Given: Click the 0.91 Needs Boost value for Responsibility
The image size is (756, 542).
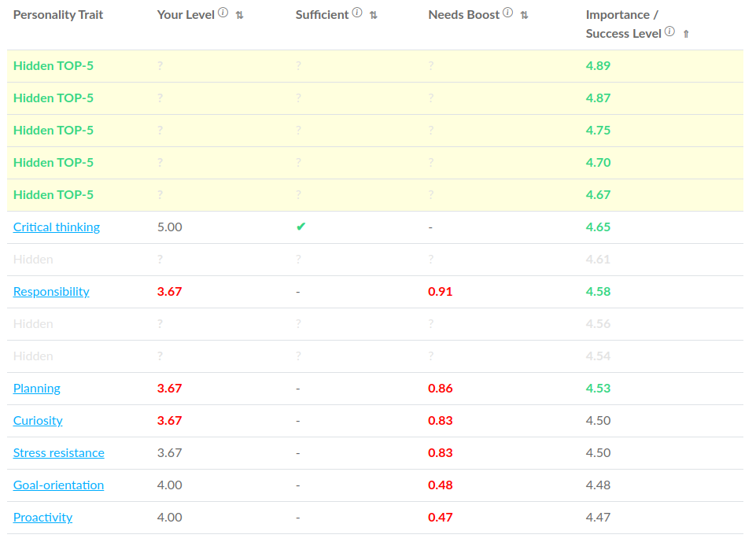Looking at the screenshot, I should pyautogui.click(x=440, y=291).
